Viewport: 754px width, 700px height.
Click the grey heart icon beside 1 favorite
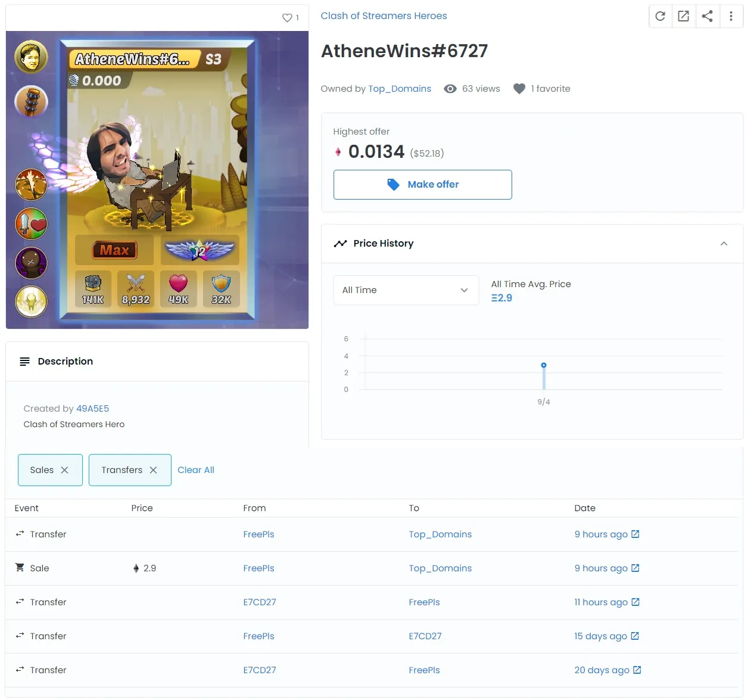pyautogui.click(x=519, y=89)
